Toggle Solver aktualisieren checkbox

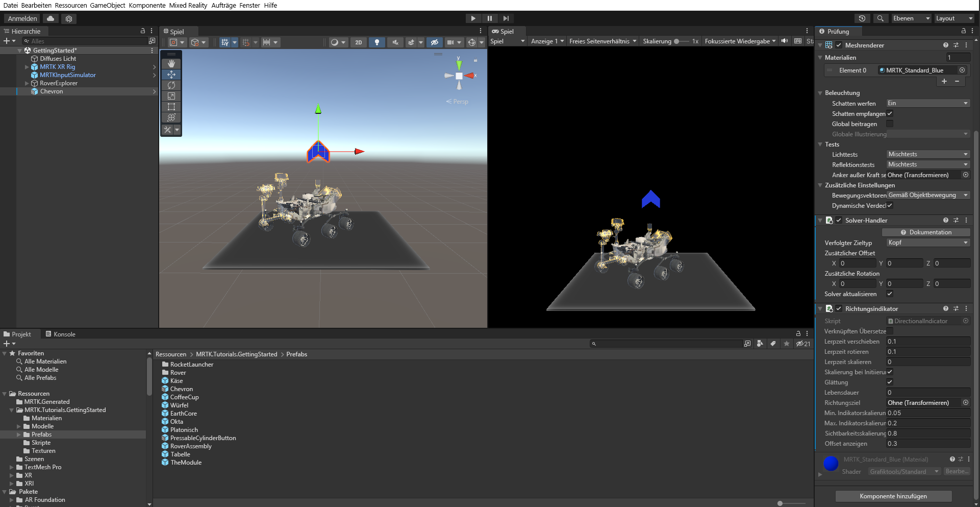click(890, 294)
